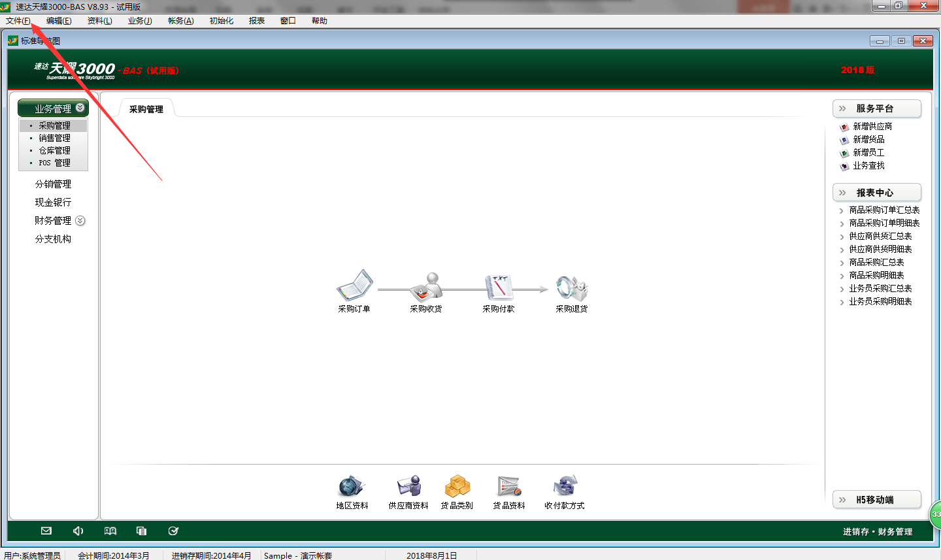
Task: Collapse the 报表中心 panel header
Action: click(842, 193)
